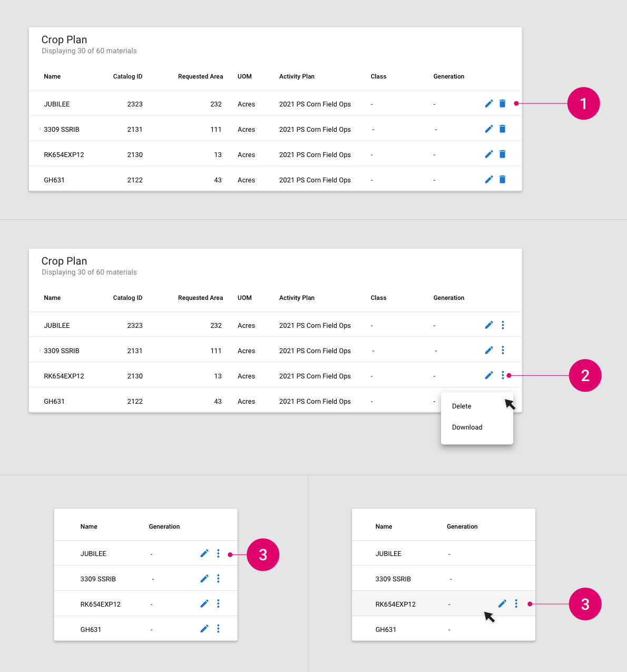Image resolution: width=627 pixels, height=672 pixels.
Task: Toggle the three-dot menu above the Delete/Download popup
Action: click(503, 375)
